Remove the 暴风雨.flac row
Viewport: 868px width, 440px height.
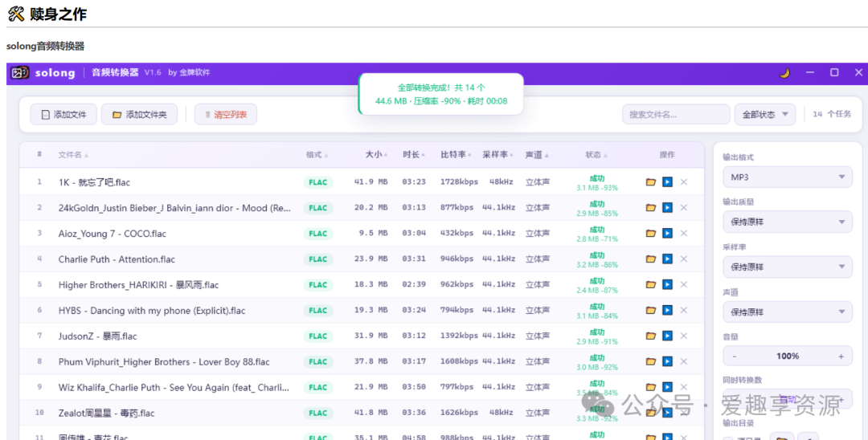click(x=684, y=284)
